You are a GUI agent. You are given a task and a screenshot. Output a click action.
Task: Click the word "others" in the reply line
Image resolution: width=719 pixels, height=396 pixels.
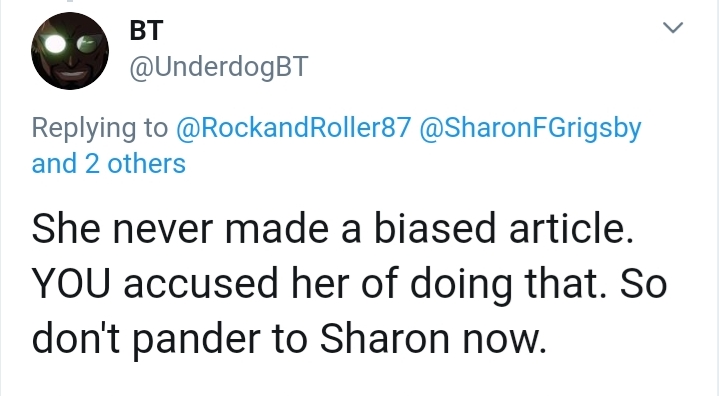[146, 164]
